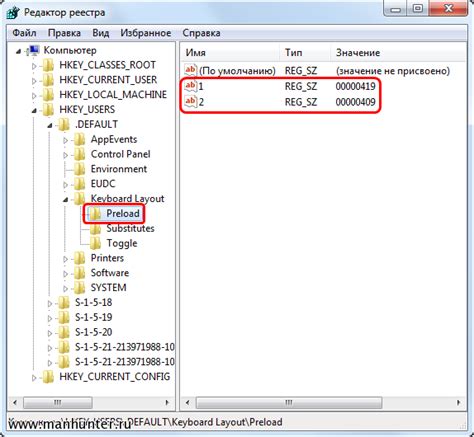Collapse the Keyboard Layout branch arrow
Screen dimensions: 474x437
66,199
